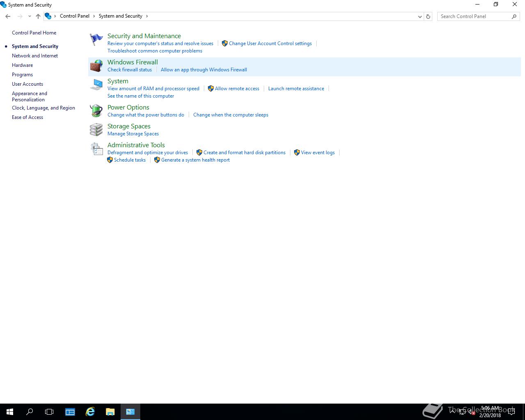The width and height of the screenshot is (525, 420).
Task: Expand chevron after System and Security breadcrumb
Action: (x=147, y=16)
